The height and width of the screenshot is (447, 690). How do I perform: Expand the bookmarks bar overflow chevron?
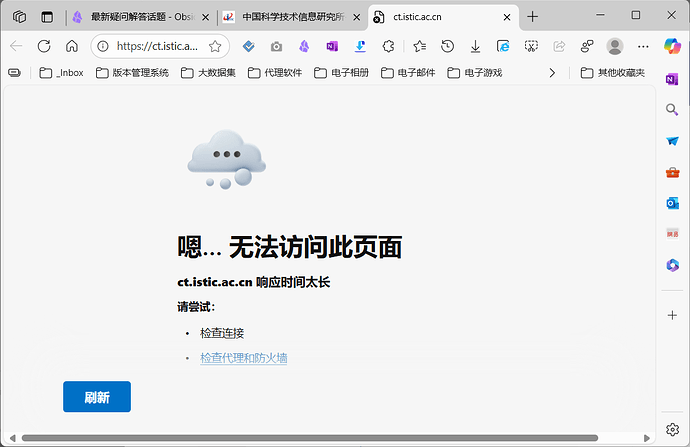(x=551, y=73)
